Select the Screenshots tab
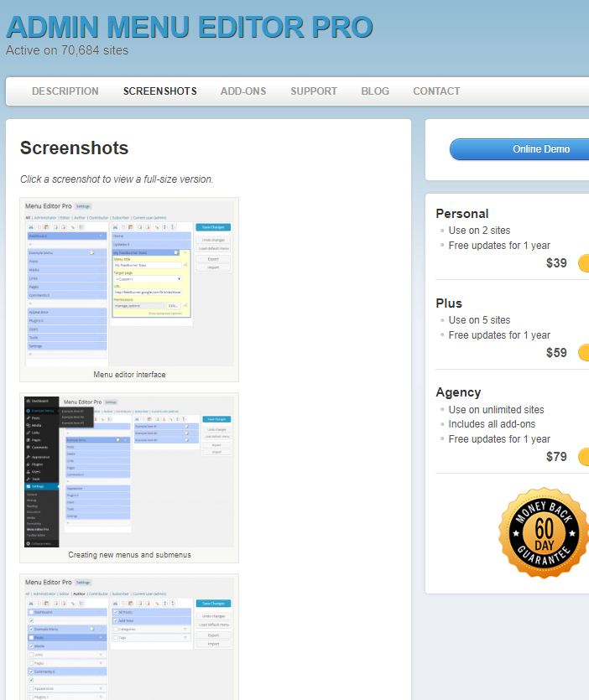Screen dimensions: 589x700 [160, 91]
